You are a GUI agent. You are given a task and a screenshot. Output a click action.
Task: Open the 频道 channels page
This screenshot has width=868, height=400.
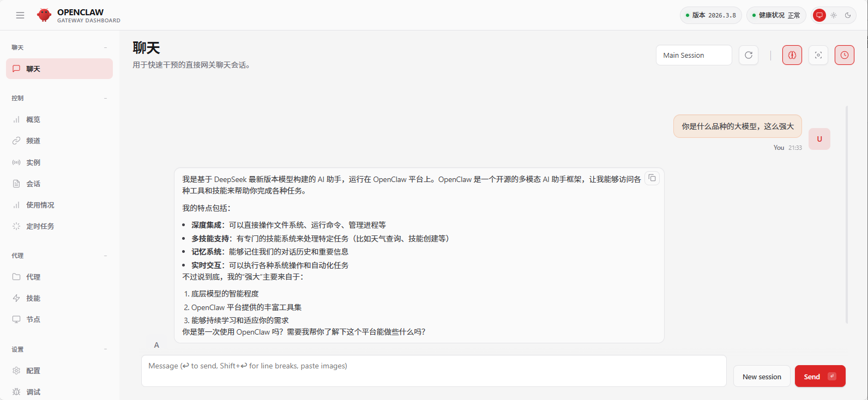pos(59,141)
